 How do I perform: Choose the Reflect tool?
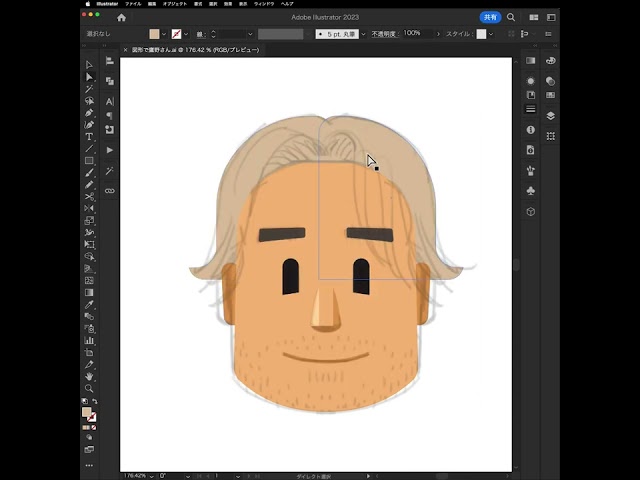point(89,209)
